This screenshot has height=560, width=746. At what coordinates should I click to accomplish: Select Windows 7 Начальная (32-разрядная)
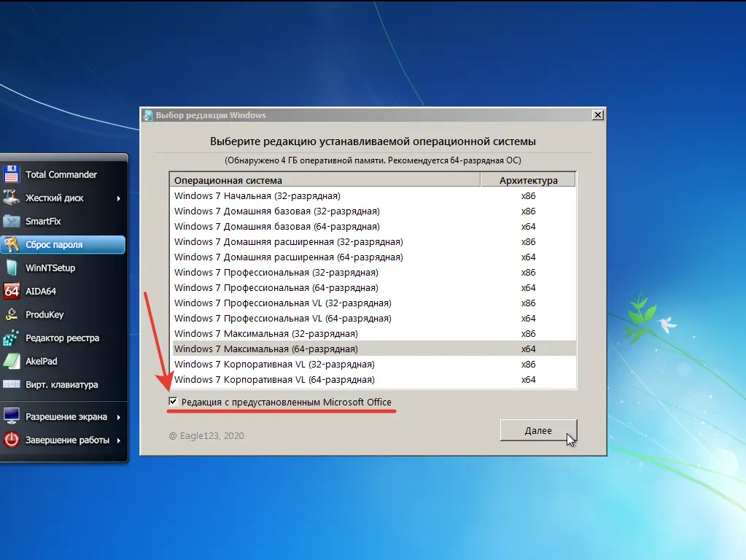(373, 195)
